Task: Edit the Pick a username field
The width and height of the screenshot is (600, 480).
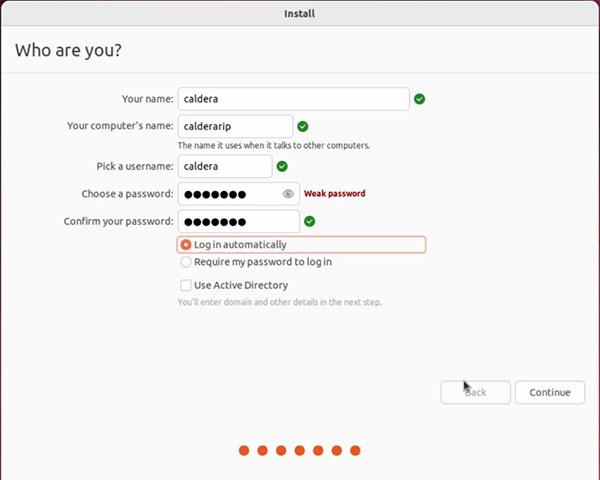Action: 225,166
